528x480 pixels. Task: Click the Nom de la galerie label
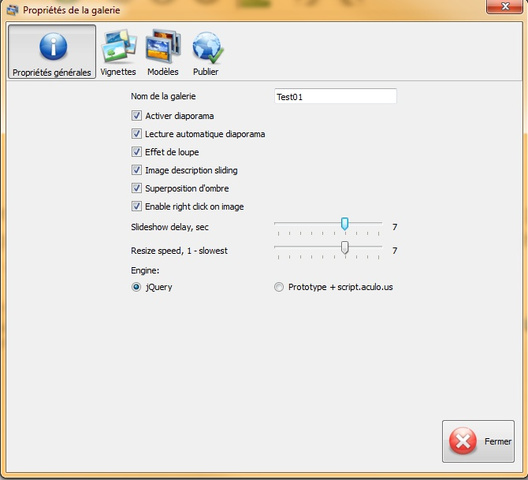coord(163,96)
